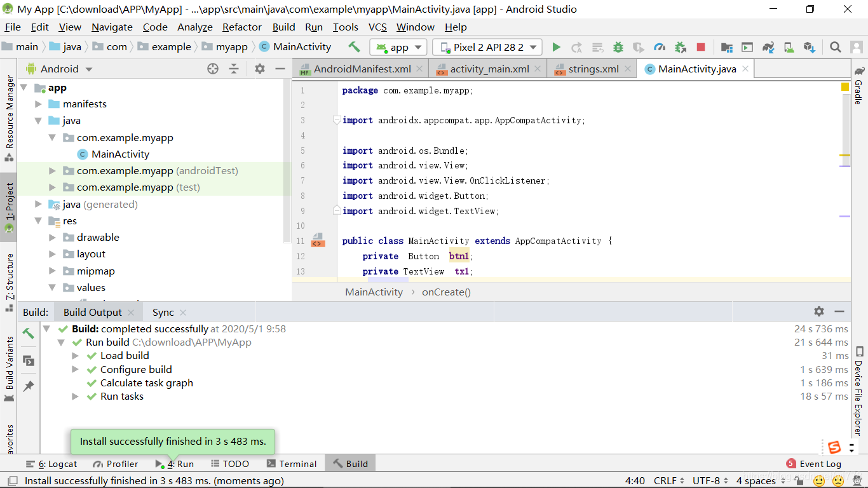Expand the Run tasks node
The image size is (868, 488).
75,396
